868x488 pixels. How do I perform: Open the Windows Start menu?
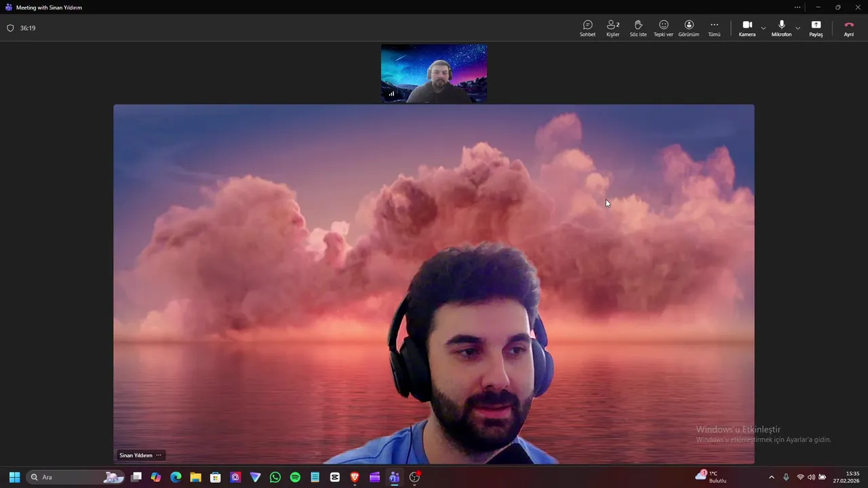point(14,477)
